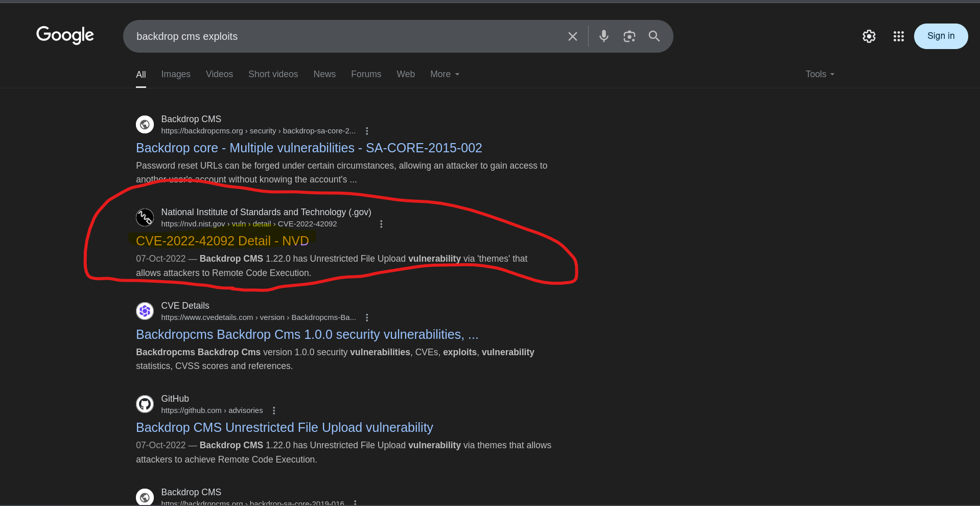Open three-dot menu for cvedetails.com result
The width and height of the screenshot is (980, 506).
(367, 317)
